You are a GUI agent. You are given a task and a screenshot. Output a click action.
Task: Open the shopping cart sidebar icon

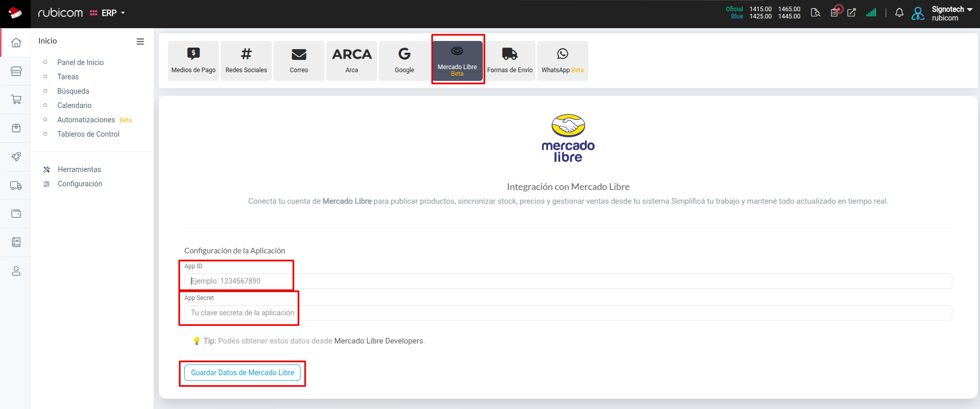coord(16,99)
